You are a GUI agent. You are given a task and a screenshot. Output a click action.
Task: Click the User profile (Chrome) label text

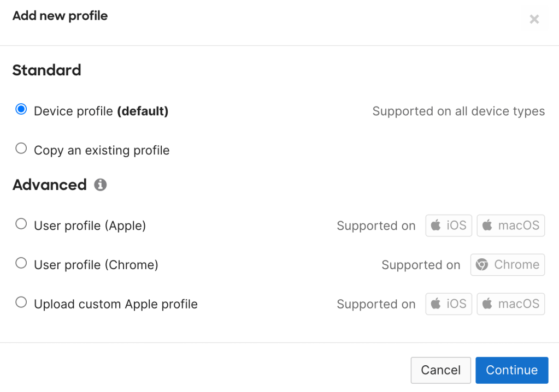[x=96, y=265]
